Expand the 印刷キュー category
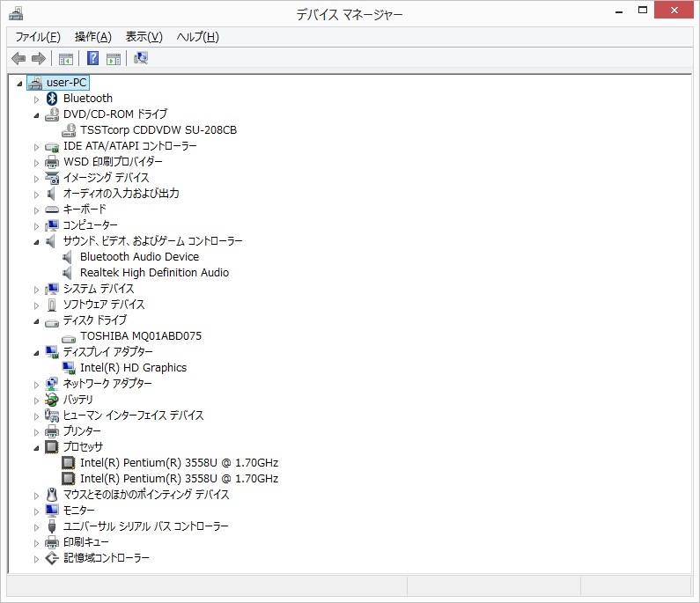 36,543
